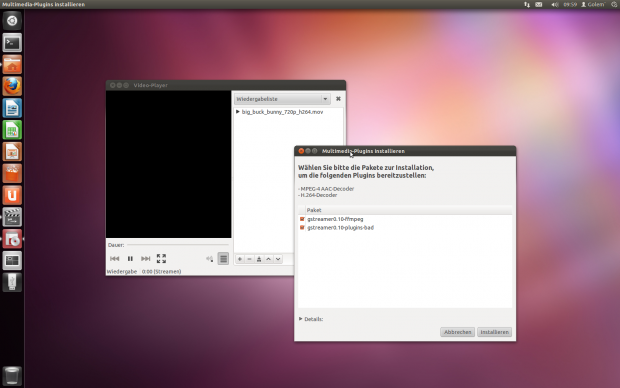The image size is (620, 388).
Task: Click the Dauer seek slider
Action: (x=178, y=245)
